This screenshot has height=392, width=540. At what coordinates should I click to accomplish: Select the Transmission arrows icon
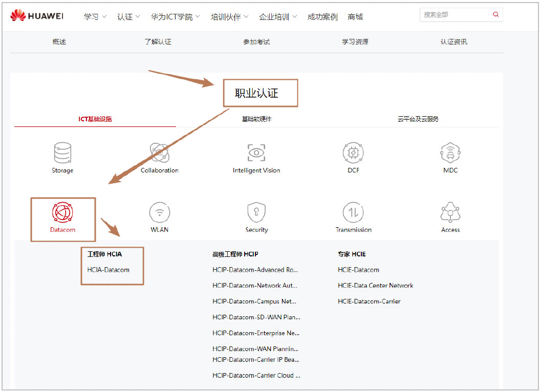tap(353, 212)
